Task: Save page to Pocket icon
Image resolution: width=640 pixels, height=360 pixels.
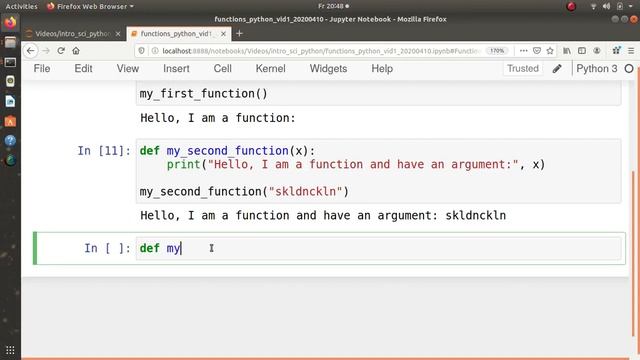Action: click(537, 51)
